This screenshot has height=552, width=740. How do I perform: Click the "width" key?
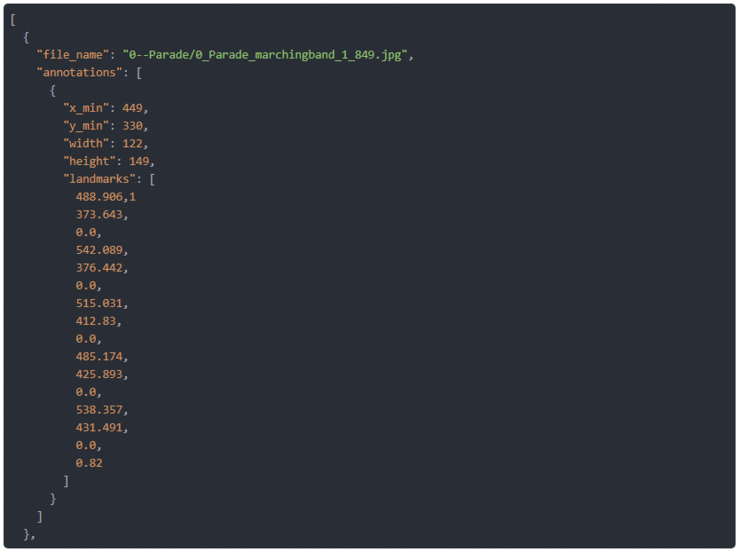[87, 143]
